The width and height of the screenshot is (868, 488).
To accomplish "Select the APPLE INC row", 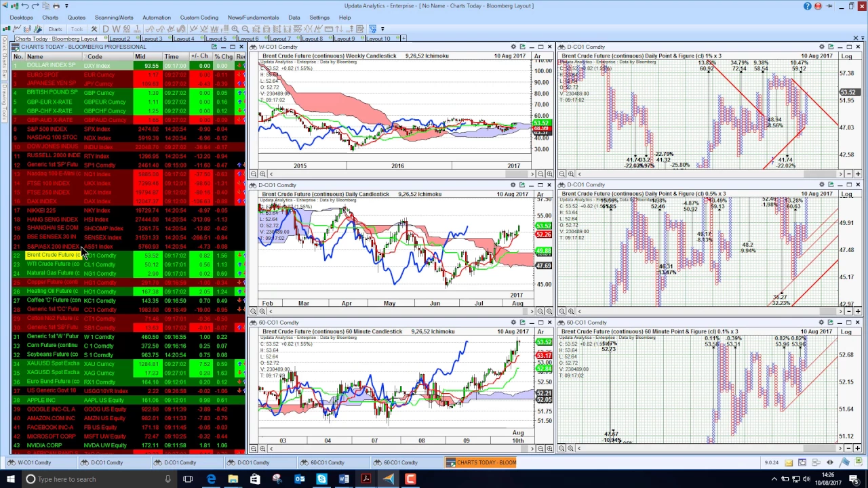I will (129, 400).
